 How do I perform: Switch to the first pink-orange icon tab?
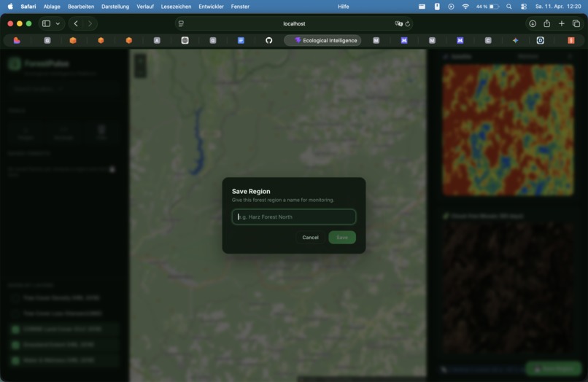pyautogui.click(x=17, y=40)
